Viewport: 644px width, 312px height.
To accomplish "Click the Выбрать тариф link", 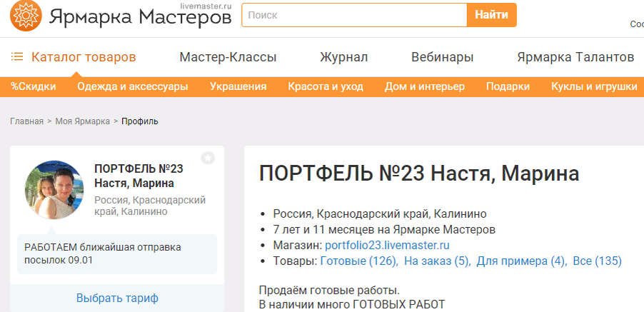I will [x=117, y=298].
